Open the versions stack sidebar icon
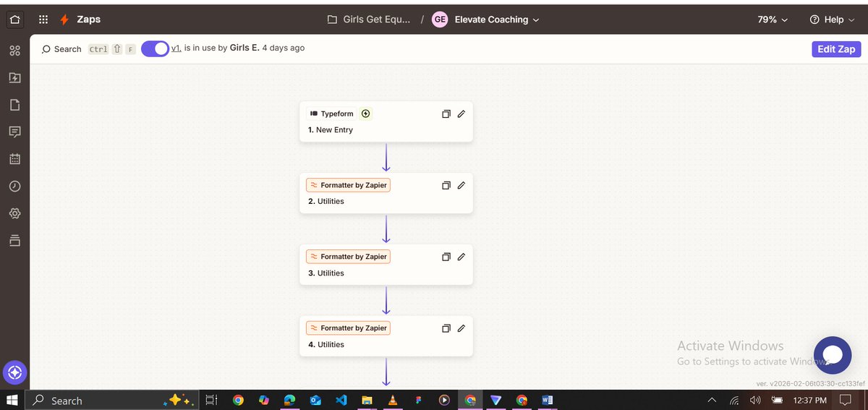Image resolution: width=868 pixels, height=410 pixels. click(14, 240)
